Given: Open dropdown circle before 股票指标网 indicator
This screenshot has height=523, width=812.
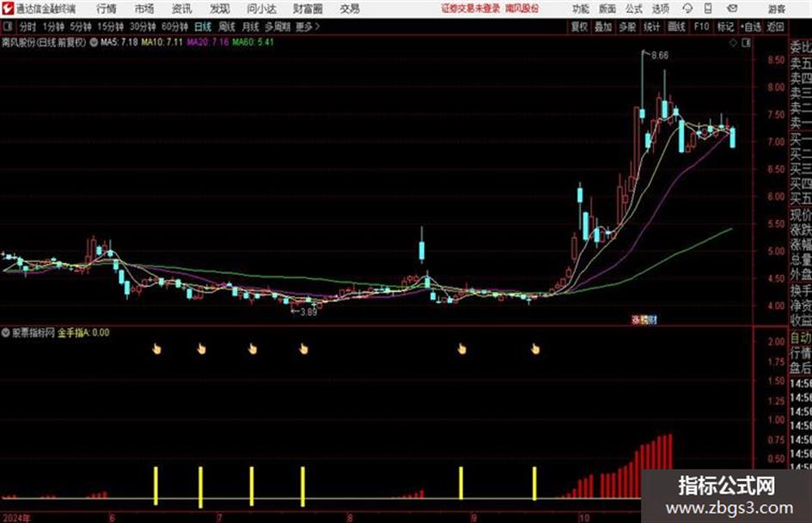Looking at the screenshot, I should click(6, 332).
